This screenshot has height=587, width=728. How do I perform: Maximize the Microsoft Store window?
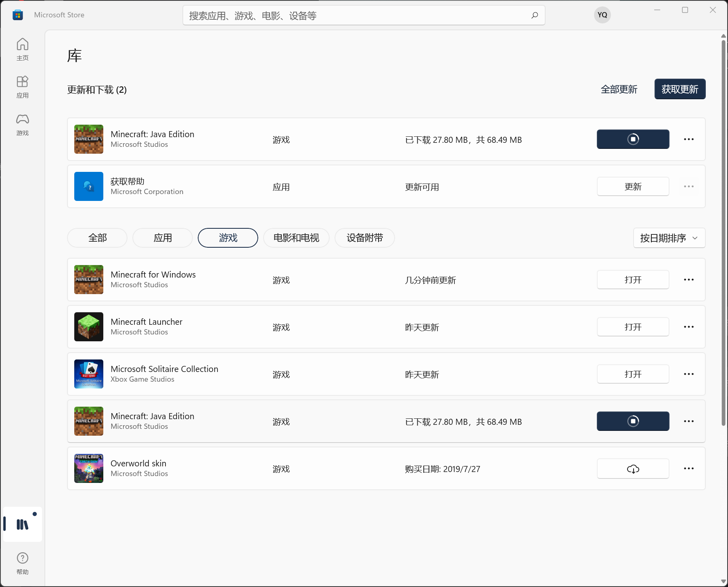[x=685, y=10]
